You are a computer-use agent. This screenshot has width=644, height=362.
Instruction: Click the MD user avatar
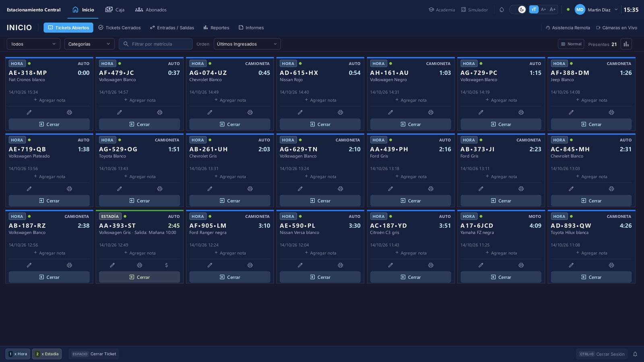(x=580, y=10)
